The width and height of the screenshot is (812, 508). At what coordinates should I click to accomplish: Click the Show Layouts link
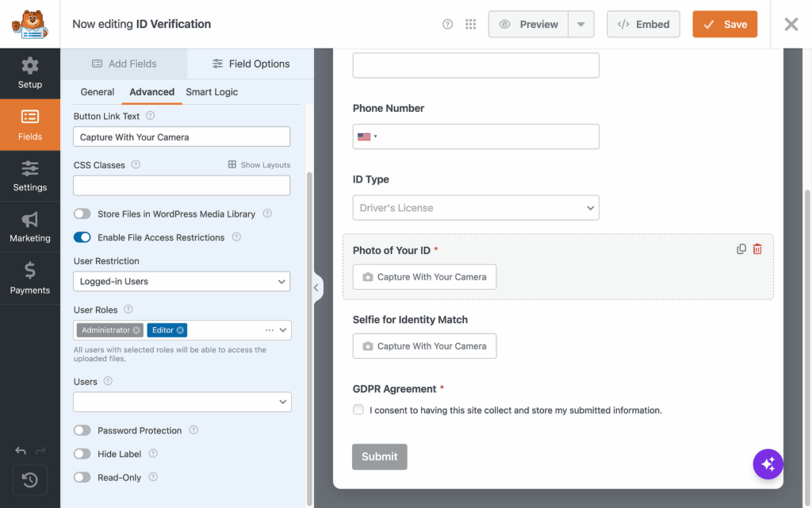point(259,165)
